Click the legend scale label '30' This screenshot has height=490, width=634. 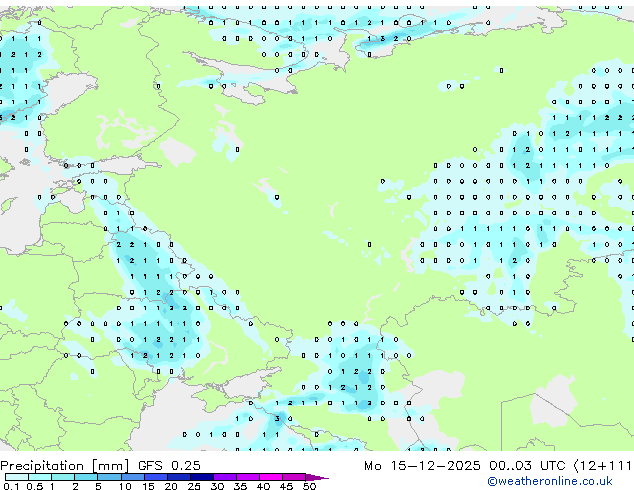click(217, 486)
